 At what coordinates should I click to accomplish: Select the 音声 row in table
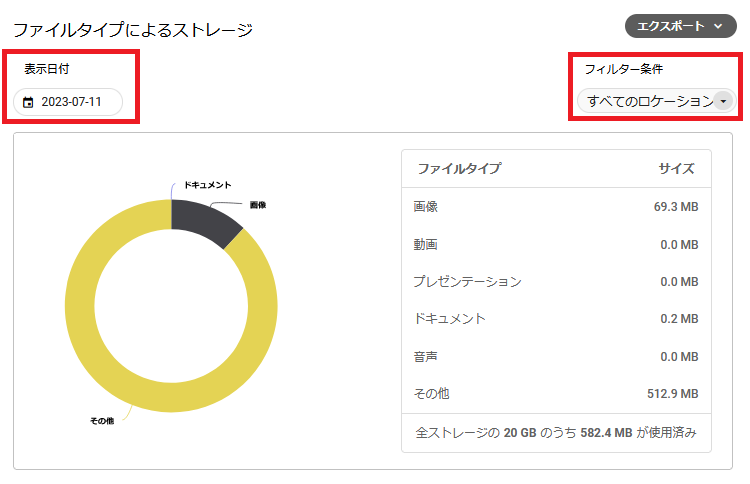tap(555, 357)
